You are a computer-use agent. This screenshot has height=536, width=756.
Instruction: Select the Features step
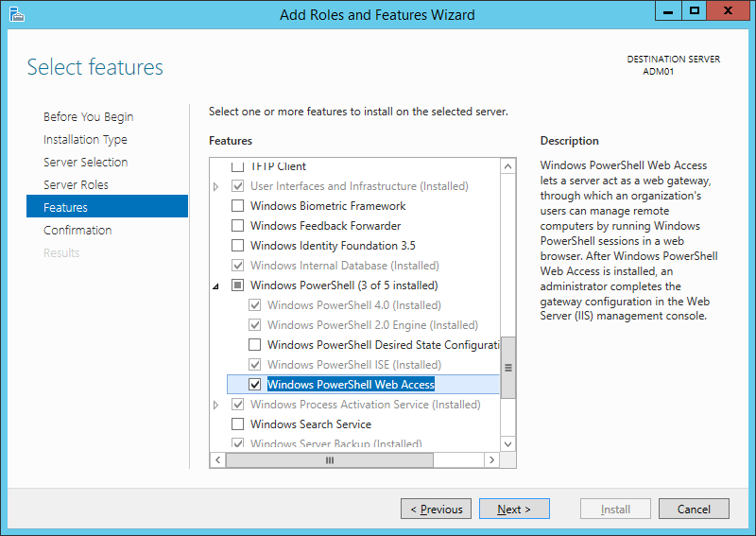[x=107, y=206]
